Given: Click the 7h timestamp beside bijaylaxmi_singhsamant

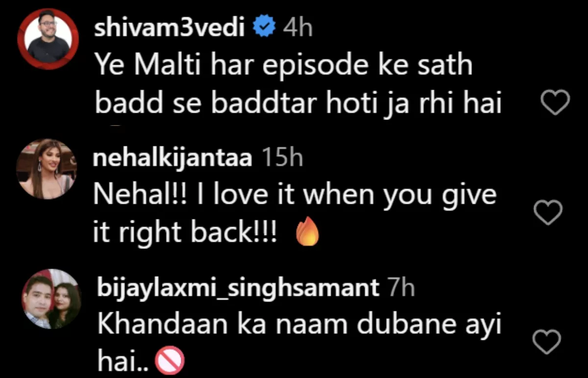Looking at the screenshot, I should (401, 287).
